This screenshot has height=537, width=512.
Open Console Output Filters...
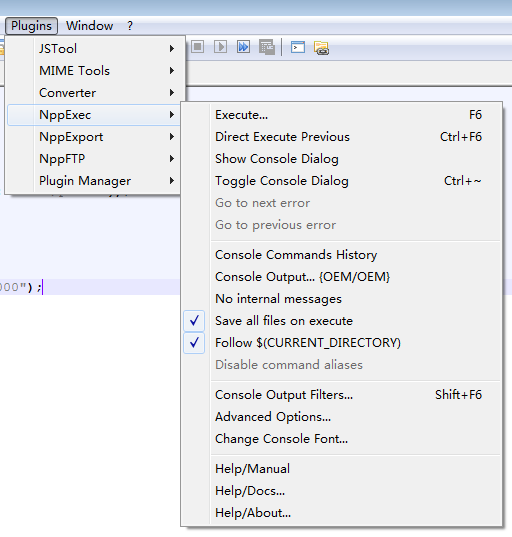(x=341, y=395)
